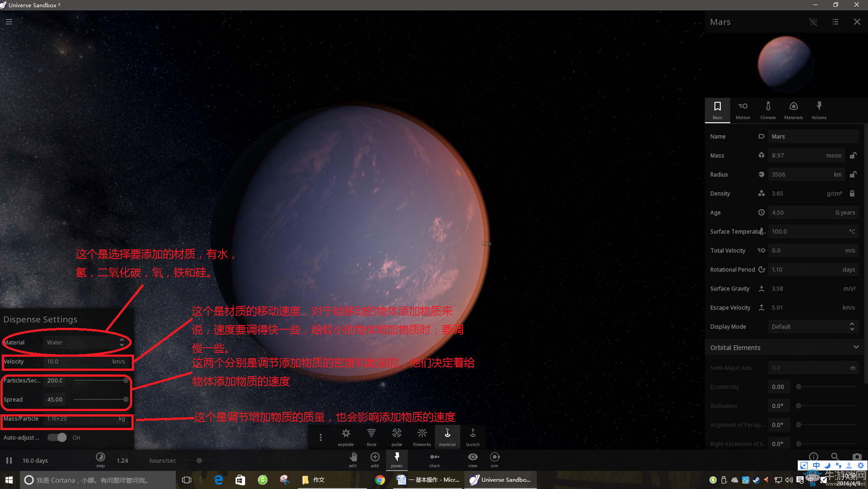Viewport: 868px width, 489px height.
Task: Take a screenshot with camera icon
Action: click(857, 456)
